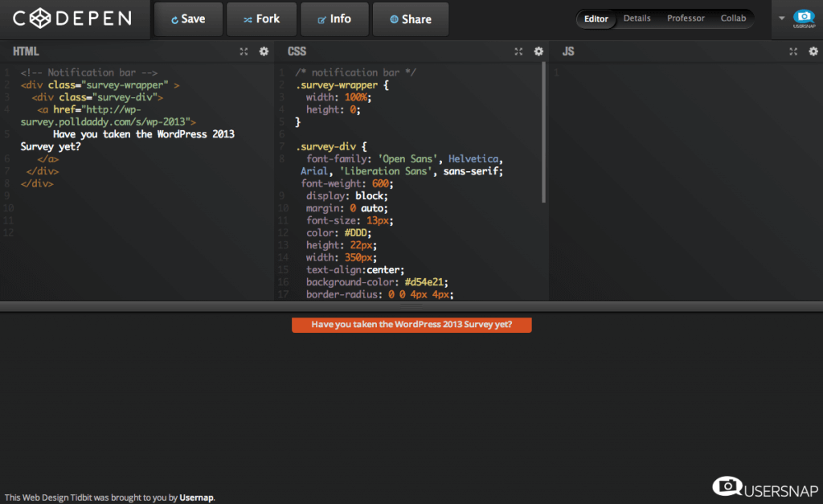
Task: Click the div class="survey-div" HTML line
Action: point(97,97)
